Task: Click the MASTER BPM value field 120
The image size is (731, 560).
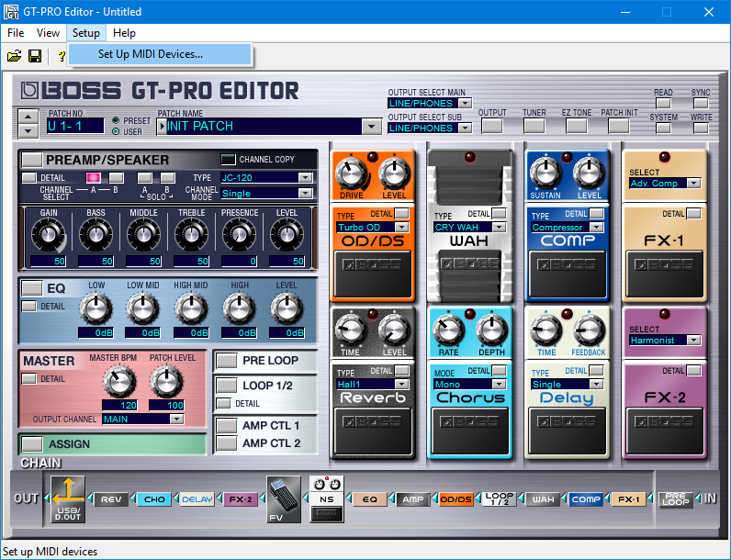Action: click(x=119, y=406)
